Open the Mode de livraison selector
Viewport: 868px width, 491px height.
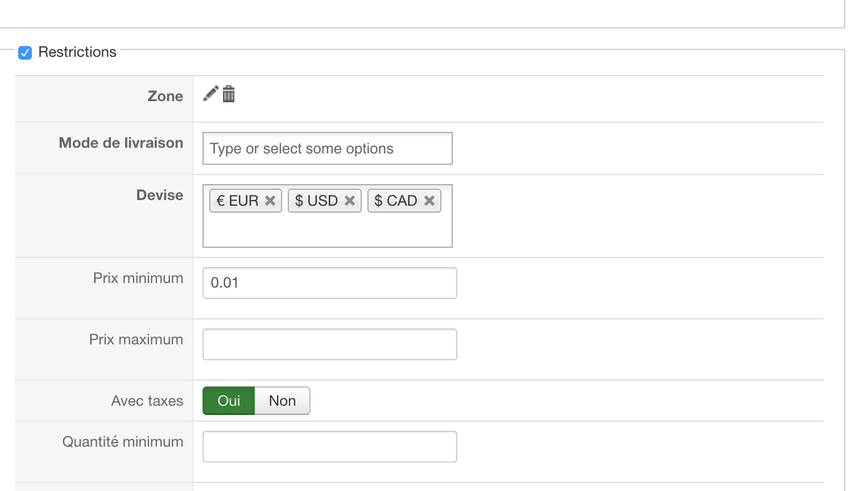click(327, 148)
